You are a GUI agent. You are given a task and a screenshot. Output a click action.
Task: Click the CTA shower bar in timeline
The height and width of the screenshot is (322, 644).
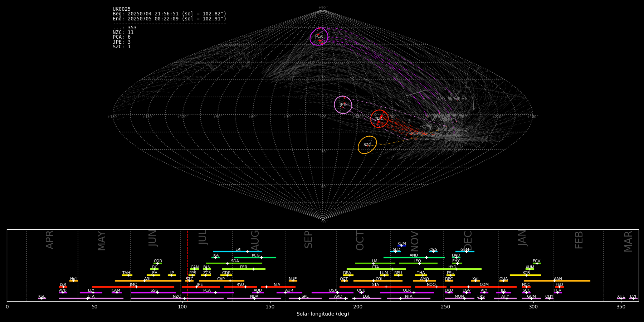coord(376,269)
